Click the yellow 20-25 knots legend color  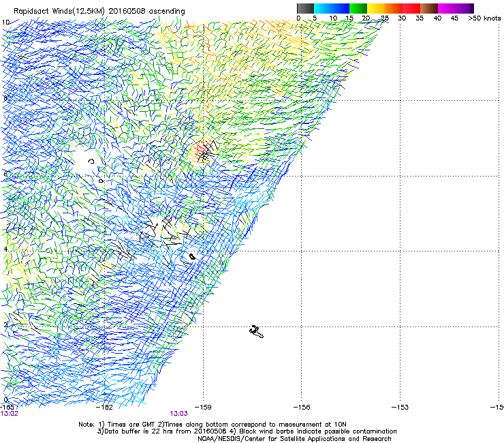(x=376, y=8)
